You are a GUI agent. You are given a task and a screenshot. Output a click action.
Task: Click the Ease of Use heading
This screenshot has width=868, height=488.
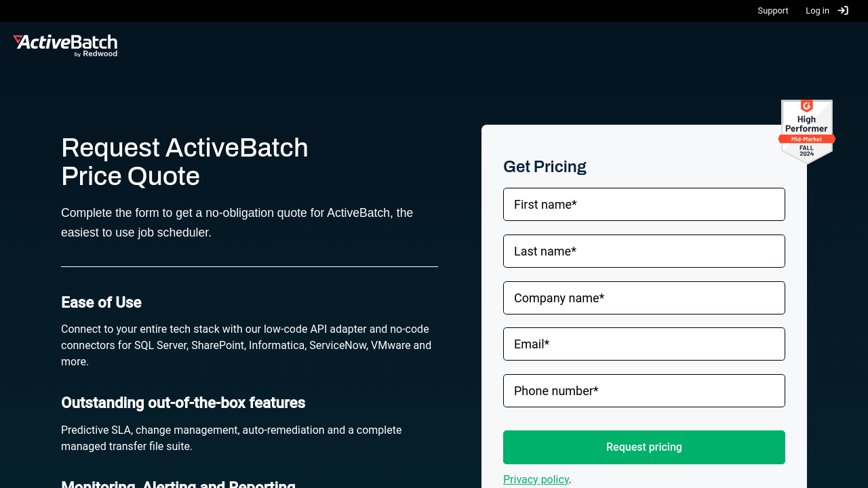tap(101, 302)
